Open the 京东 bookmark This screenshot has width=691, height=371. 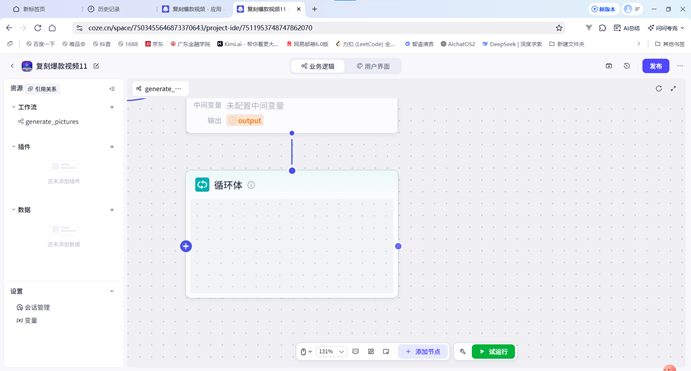[154, 44]
